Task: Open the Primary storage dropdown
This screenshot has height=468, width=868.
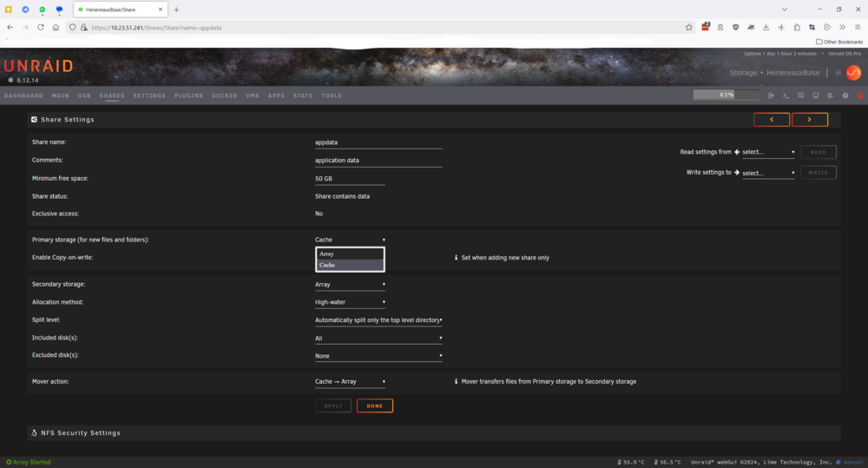Action: coord(350,240)
